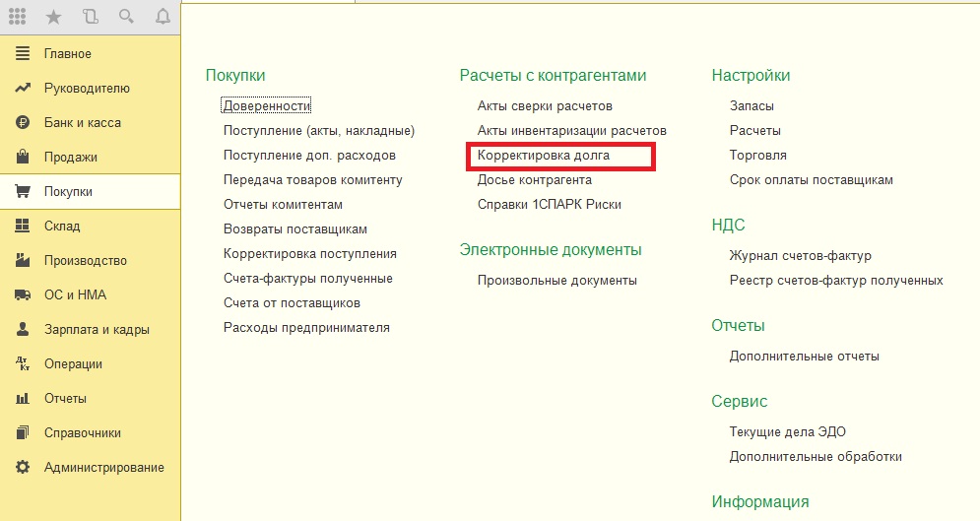
Task: Open the Запасы settings link
Action: coord(751,106)
